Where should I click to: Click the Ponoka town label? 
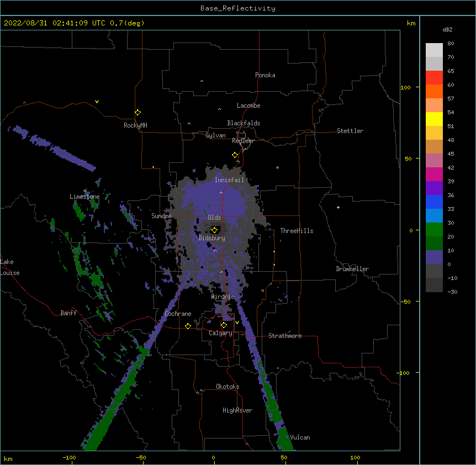tap(265, 75)
